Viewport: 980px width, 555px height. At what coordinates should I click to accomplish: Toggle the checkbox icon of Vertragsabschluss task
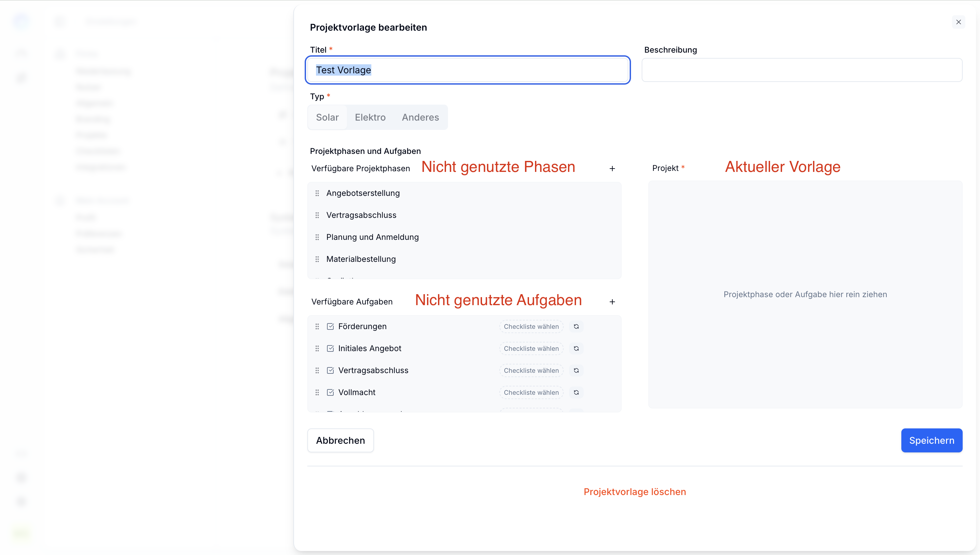[330, 370]
